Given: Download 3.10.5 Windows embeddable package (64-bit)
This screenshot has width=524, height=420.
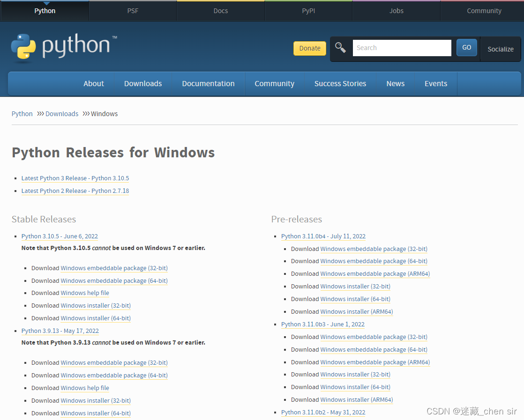Looking at the screenshot, I should pos(114,281).
